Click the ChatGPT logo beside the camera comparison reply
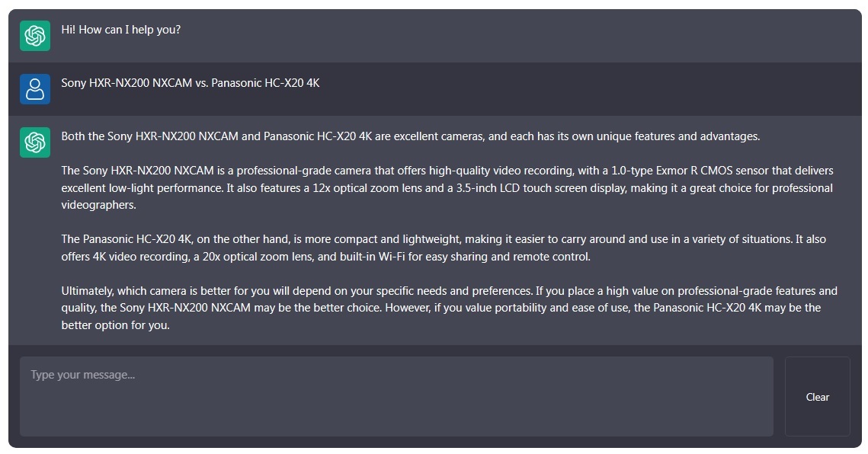The height and width of the screenshot is (454, 868). tap(35, 142)
